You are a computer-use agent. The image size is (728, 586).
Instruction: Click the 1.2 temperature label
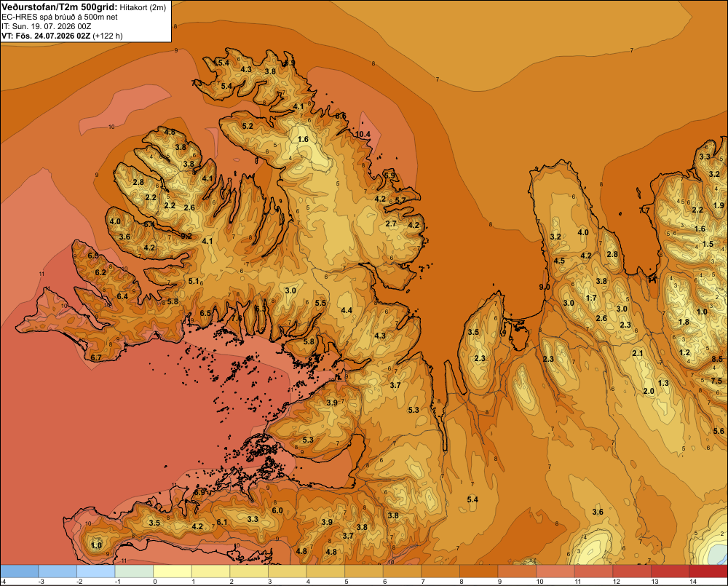(685, 352)
